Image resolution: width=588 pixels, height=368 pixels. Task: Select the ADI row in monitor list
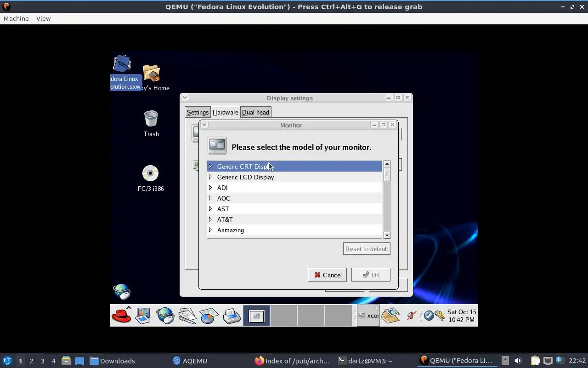click(x=294, y=188)
